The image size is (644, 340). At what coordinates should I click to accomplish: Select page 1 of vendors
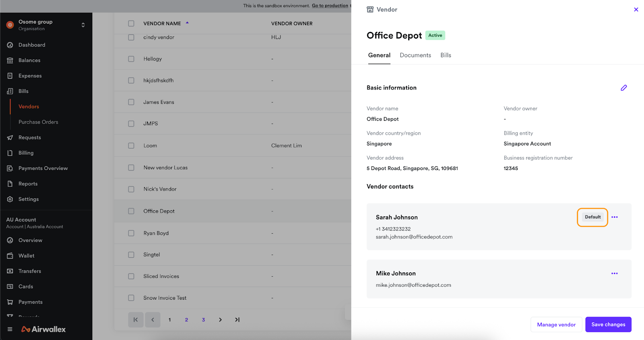[169, 320]
